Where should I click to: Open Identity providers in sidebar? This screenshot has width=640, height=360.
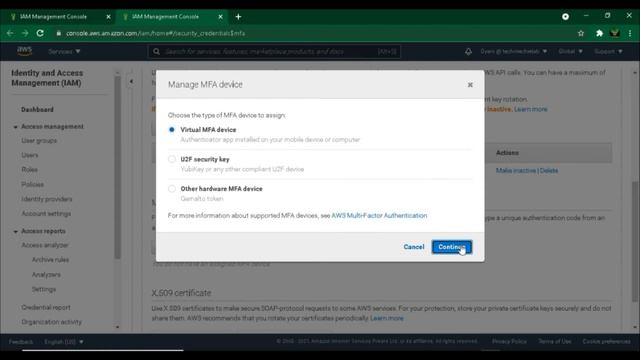point(47,199)
